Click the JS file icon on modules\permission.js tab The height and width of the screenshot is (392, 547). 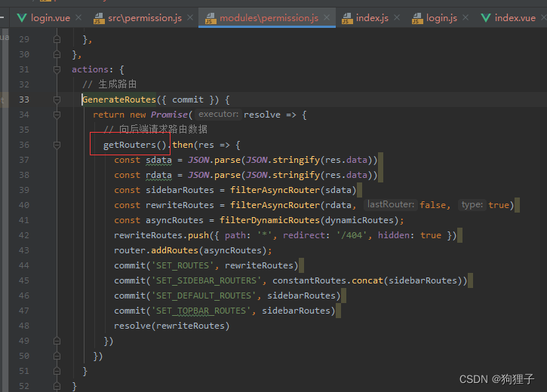tap(211, 18)
